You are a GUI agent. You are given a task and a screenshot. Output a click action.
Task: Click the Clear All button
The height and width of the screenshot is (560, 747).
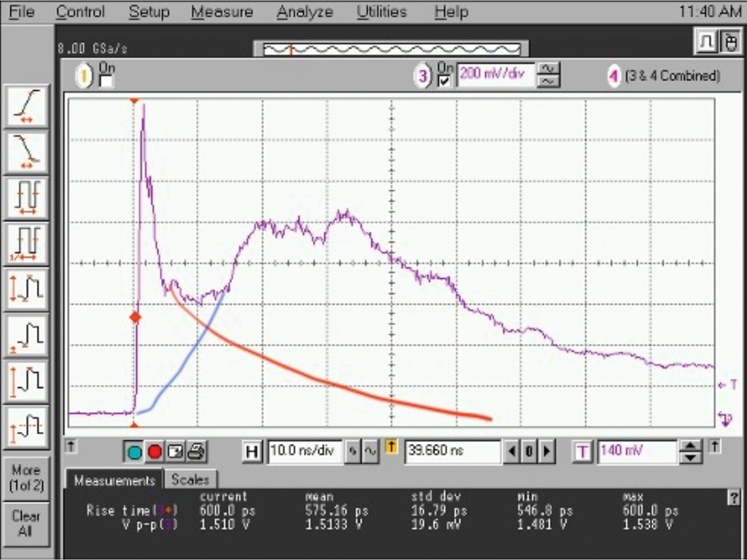tap(26, 523)
